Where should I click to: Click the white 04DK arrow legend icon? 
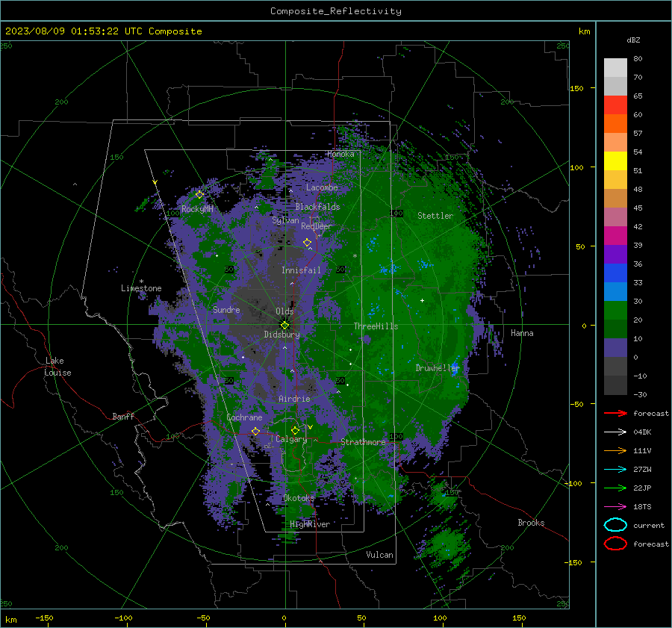pyautogui.click(x=615, y=432)
